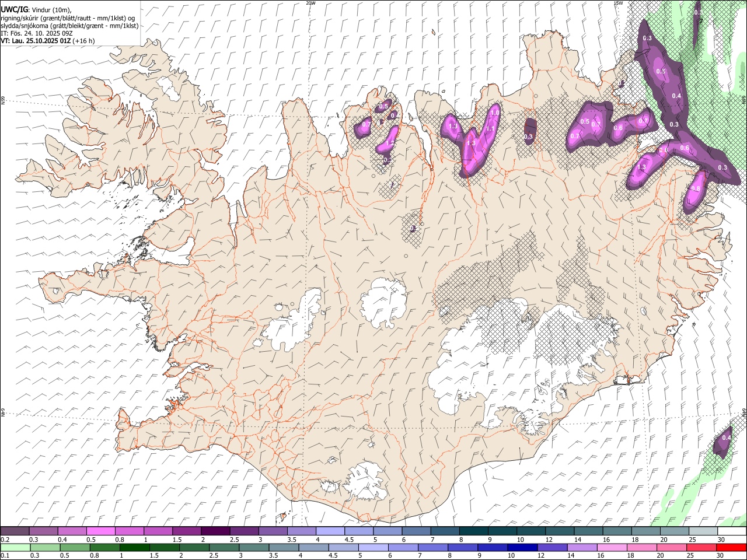747x560 pixels.
Task: Click the bright red swatch ending the bottom legend row
Action: point(731,548)
